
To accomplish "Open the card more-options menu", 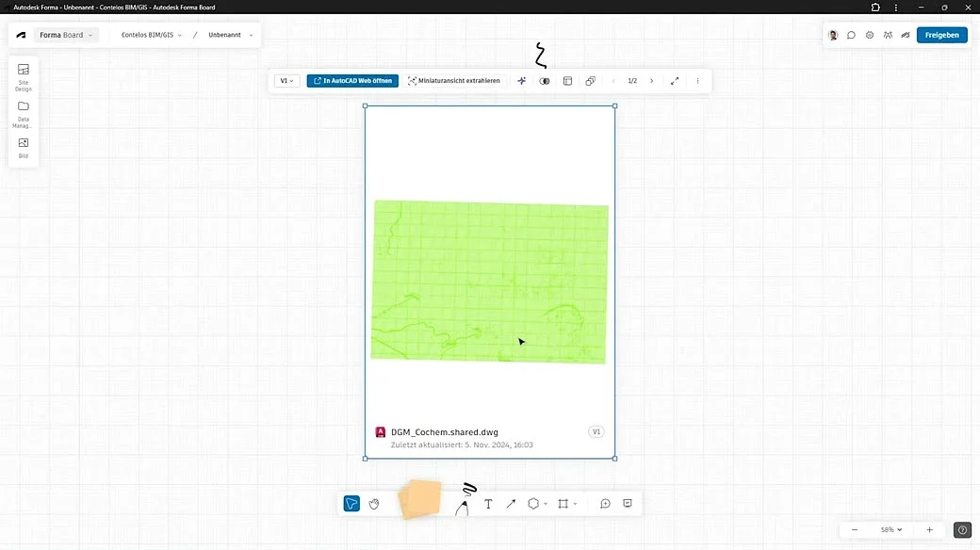I will (x=697, y=81).
